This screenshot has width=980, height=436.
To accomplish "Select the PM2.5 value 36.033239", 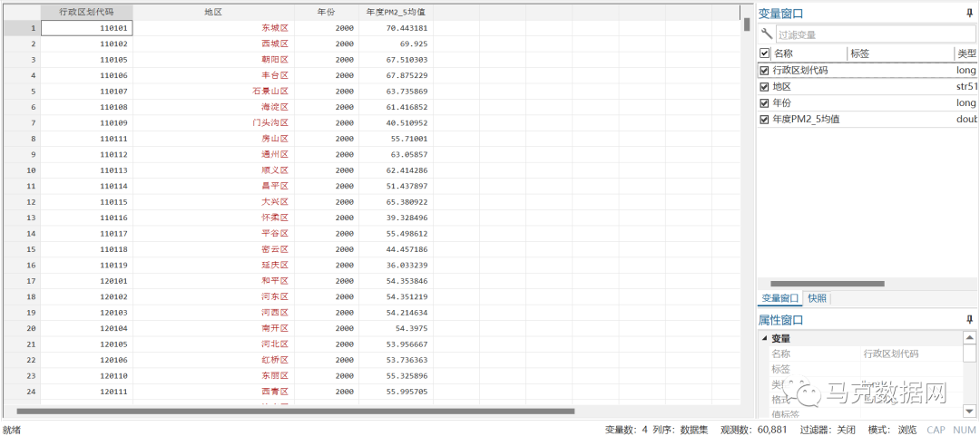I will tap(397, 266).
